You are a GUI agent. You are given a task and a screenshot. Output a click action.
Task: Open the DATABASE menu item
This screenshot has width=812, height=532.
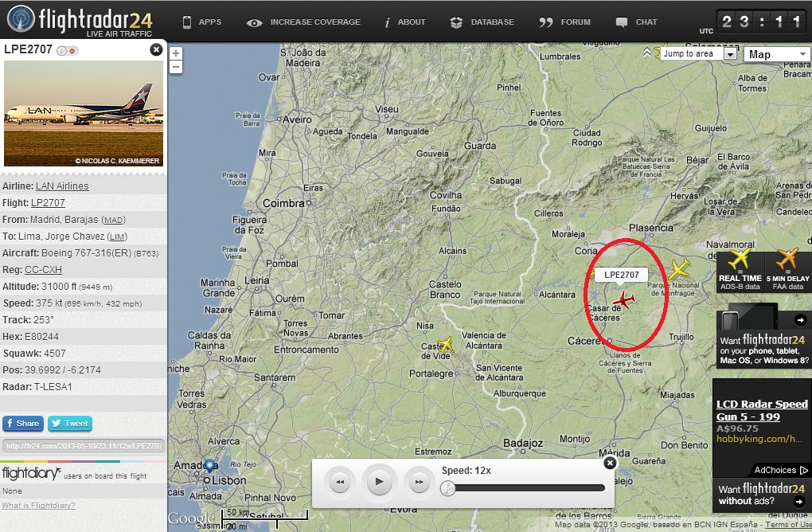click(x=482, y=22)
